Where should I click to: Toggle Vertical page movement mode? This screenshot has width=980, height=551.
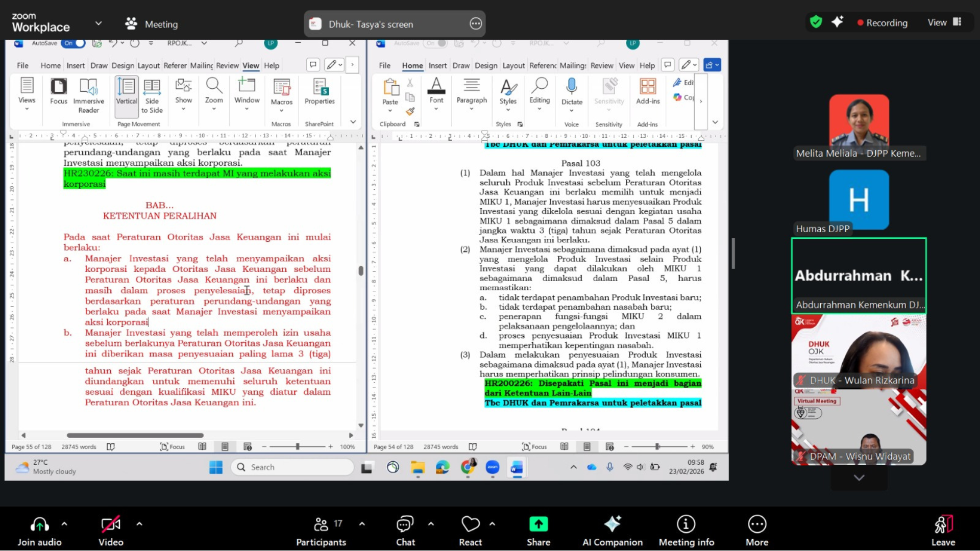(126, 92)
